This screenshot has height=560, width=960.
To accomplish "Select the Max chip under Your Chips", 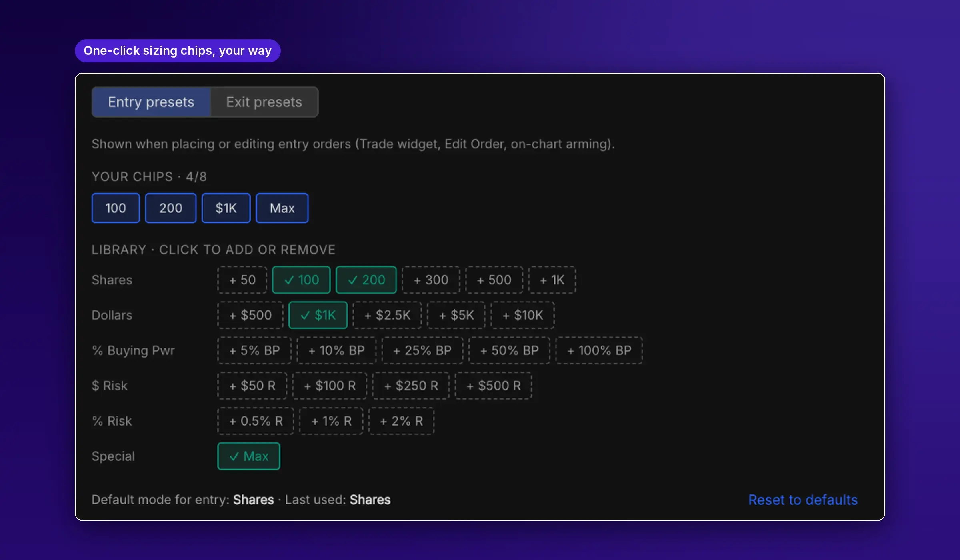I will click(x=282, y=208).
